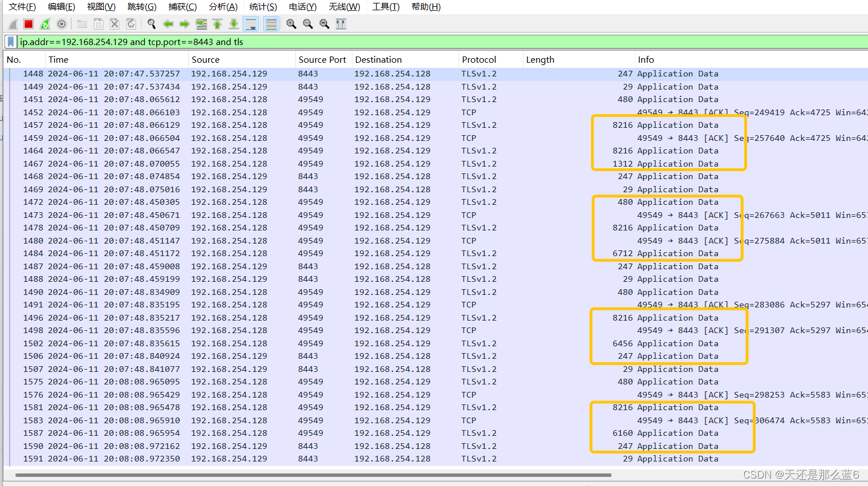Viewport: 868px width, 486px height.
Task: Click source port 8443 of packet 1506
Action: tap(308, 356)
